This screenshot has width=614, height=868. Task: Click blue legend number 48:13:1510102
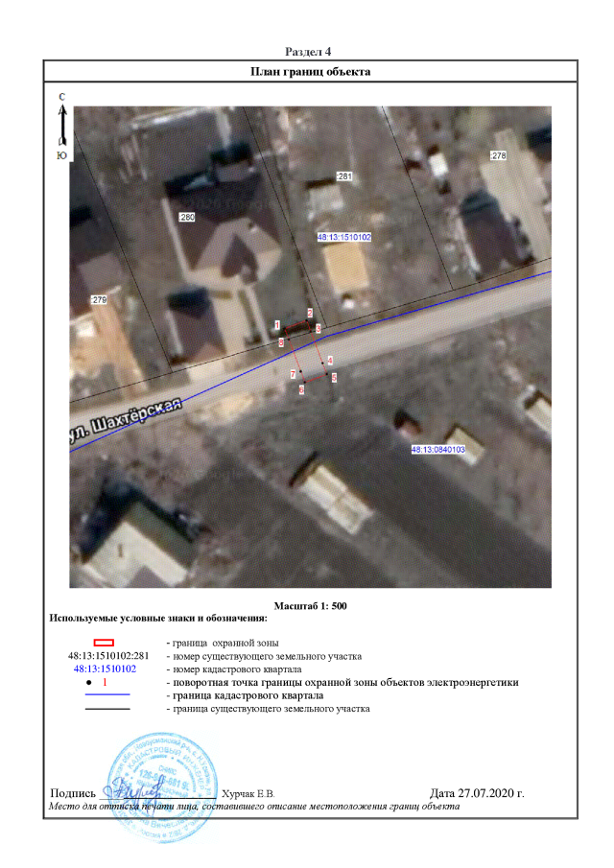click(106, 669)
